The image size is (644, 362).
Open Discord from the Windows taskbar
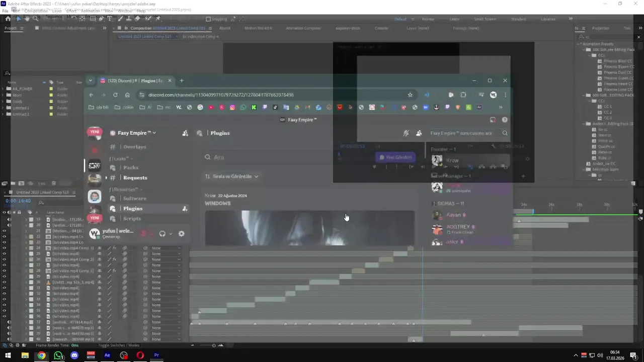(74, 355)
